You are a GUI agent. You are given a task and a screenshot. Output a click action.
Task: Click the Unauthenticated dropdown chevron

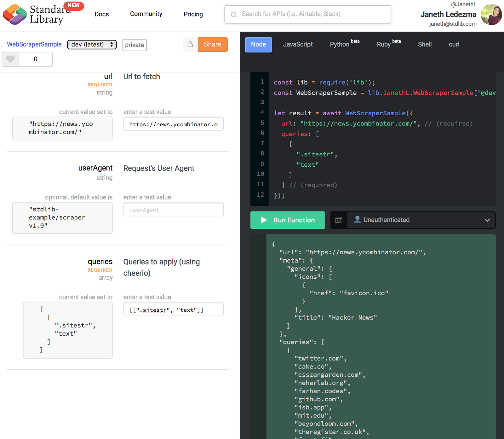487,220
